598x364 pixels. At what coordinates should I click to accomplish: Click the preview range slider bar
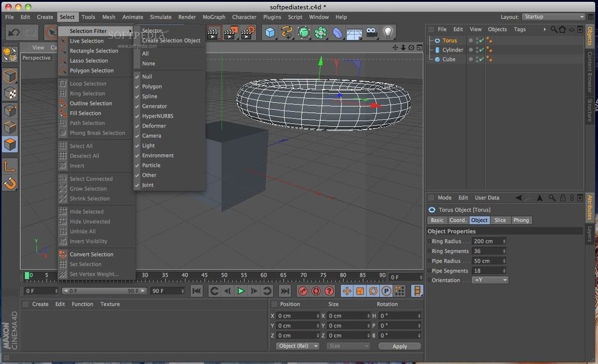click(x=105, y=291)
